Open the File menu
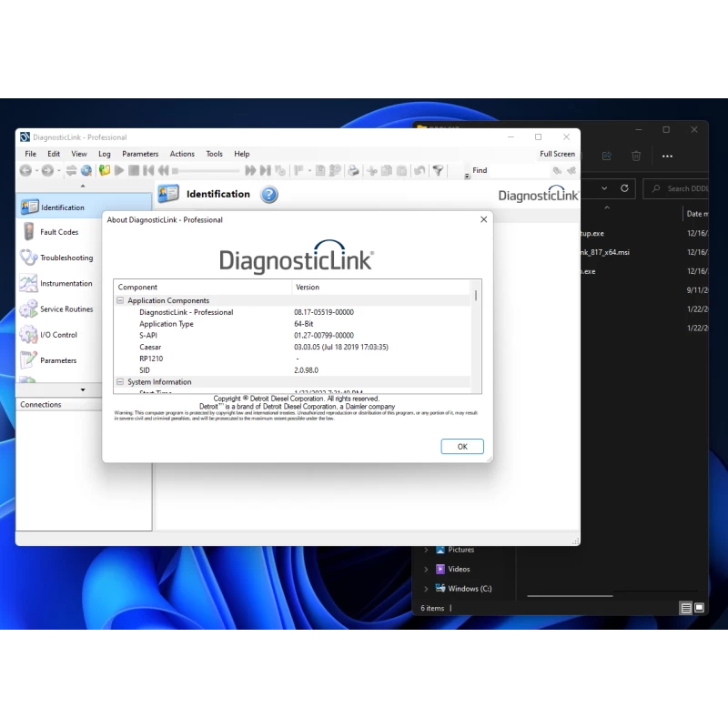 click(31, 154)
